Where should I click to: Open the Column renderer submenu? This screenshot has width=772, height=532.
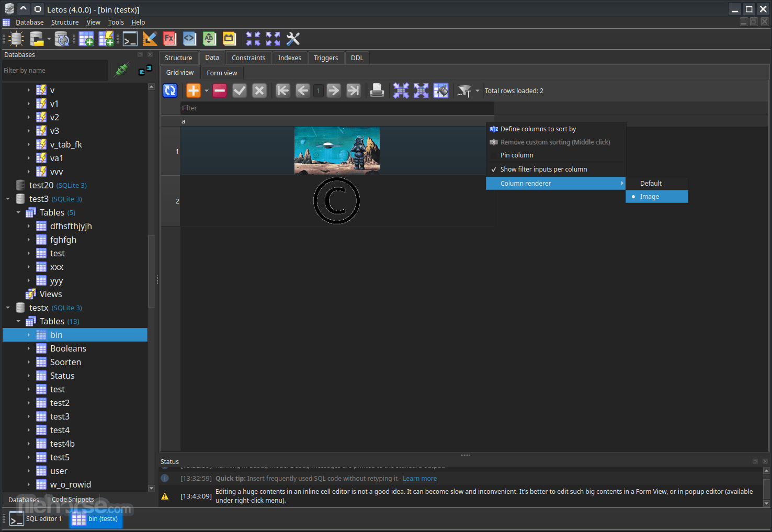pyautogui.click(x=556, y=184)
